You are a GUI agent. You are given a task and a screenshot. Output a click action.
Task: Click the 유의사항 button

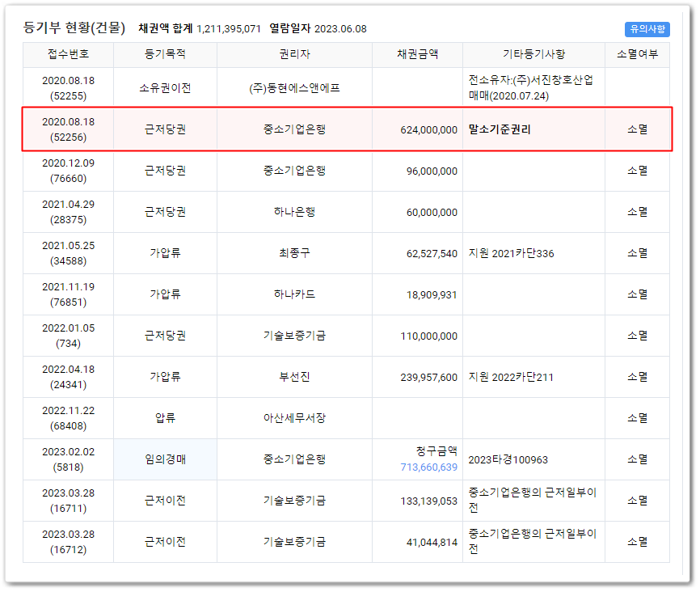tap(647, 29)
